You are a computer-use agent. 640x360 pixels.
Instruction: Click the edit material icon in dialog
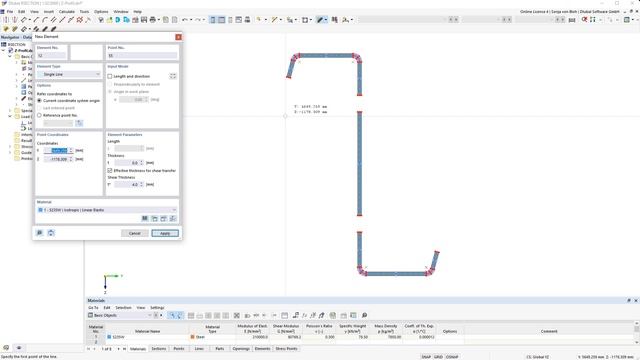164,219
